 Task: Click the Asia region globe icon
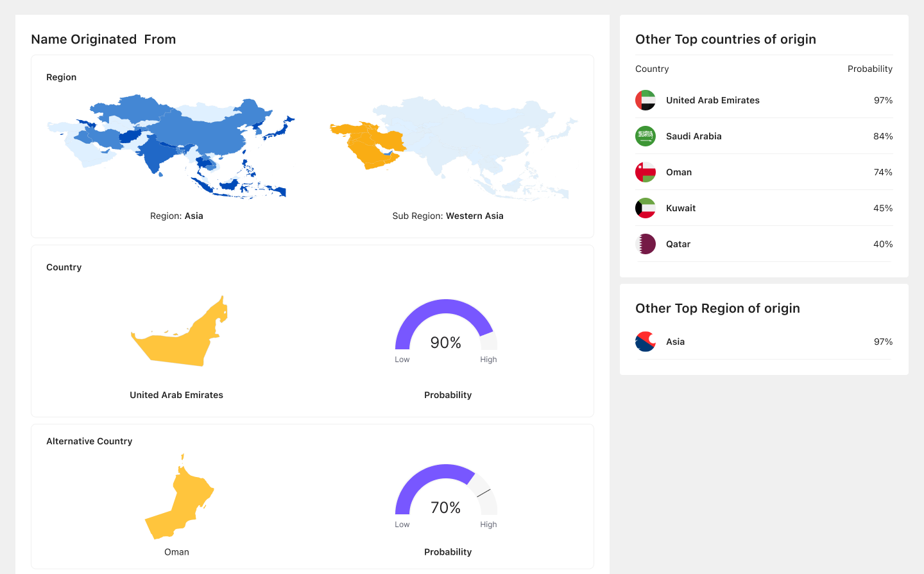tap(646, 342)
